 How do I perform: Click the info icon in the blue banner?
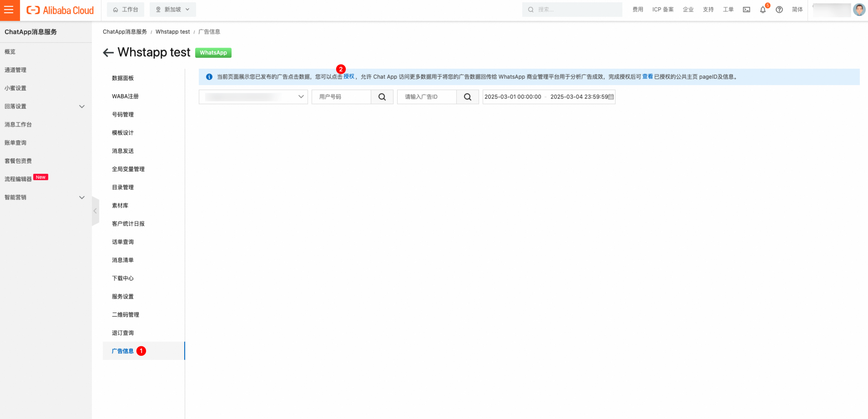click(x=209, y=77)
